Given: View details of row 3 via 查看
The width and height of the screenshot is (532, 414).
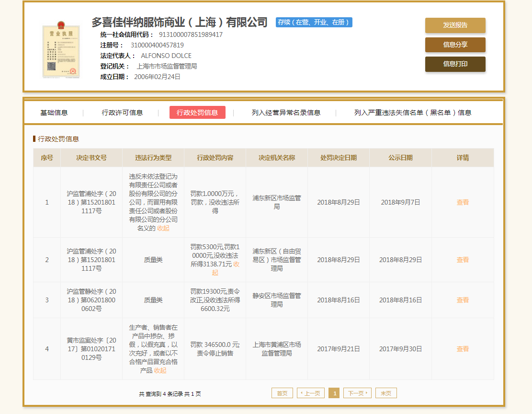Looking at the screenshot, I should pyautogui.click(x=463, y=300).
